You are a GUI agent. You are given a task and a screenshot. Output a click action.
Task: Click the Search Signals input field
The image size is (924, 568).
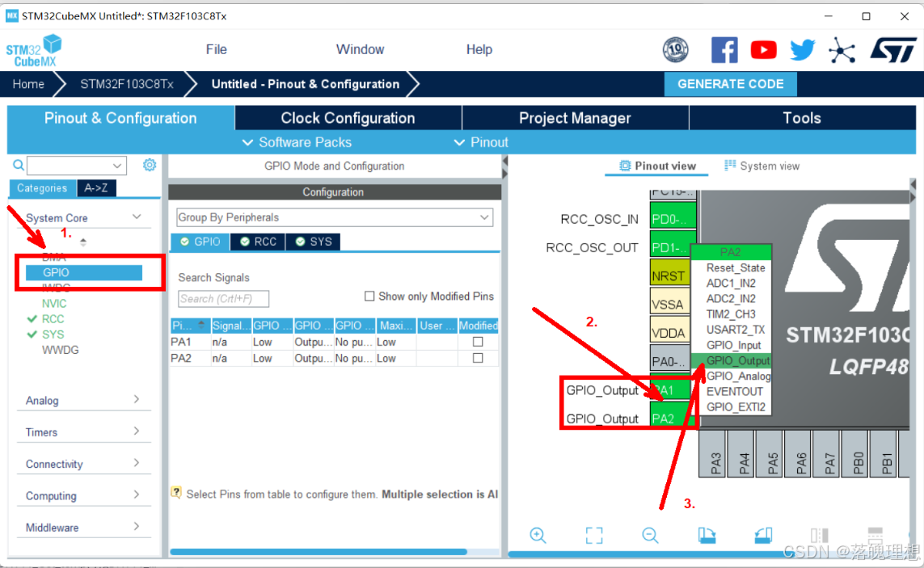pyautogui.click(x=223, y=299)
